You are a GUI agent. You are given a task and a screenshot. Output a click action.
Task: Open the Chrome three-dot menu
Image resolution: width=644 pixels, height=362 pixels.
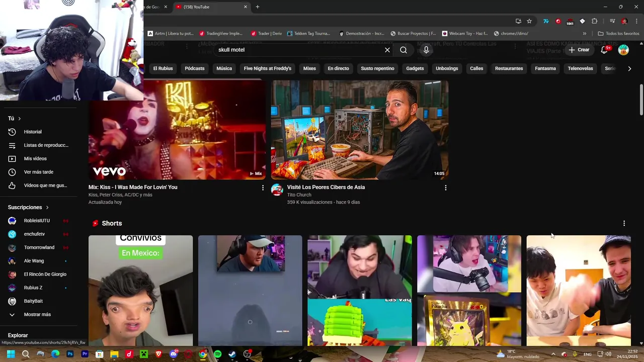pos(637,21)
